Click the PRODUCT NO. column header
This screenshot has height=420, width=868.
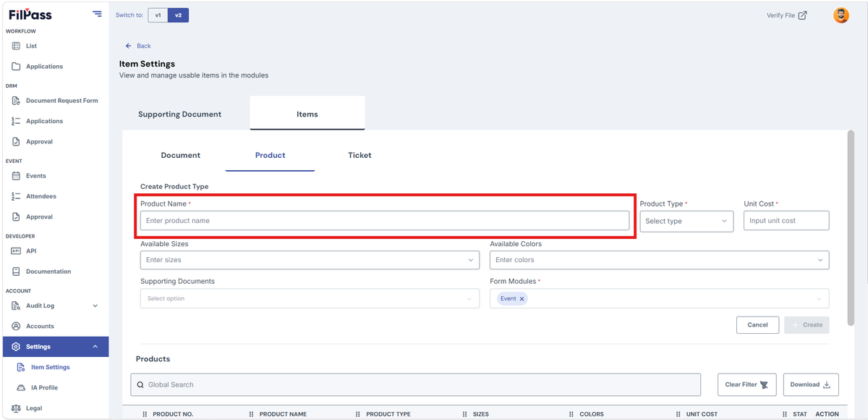point(173,414)
